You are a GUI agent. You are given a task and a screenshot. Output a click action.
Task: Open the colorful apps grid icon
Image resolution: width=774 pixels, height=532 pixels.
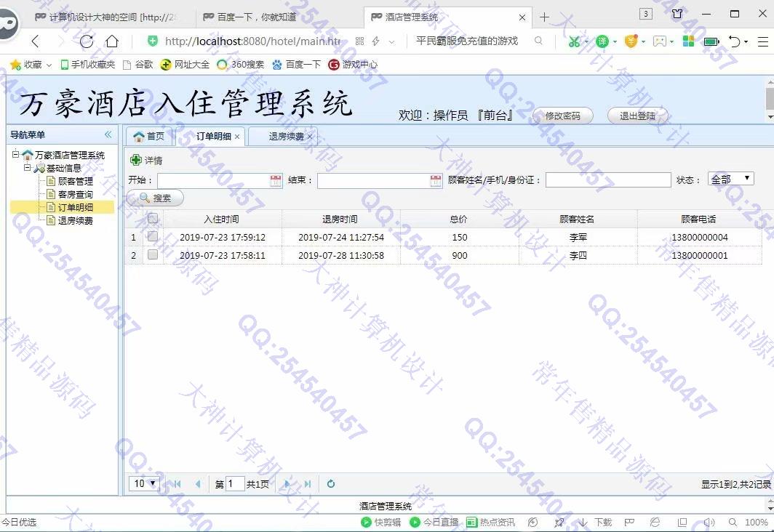[x=688, y=41]
